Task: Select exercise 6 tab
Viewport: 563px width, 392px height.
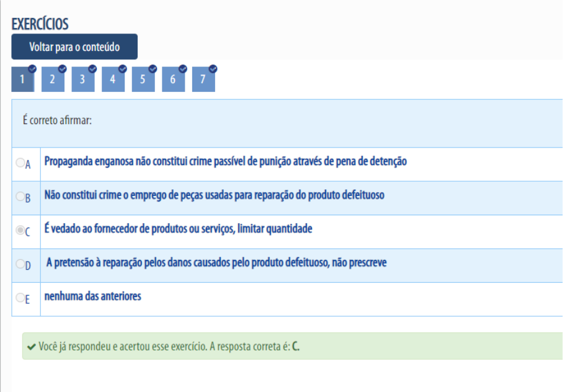Action: 173,80
